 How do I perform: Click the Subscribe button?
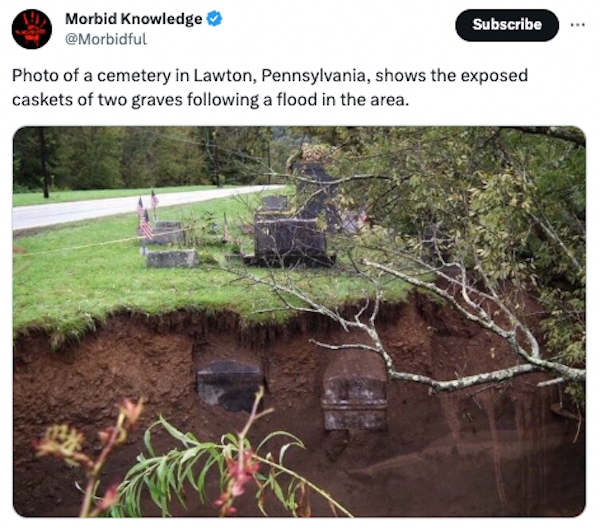coord(507,25)
